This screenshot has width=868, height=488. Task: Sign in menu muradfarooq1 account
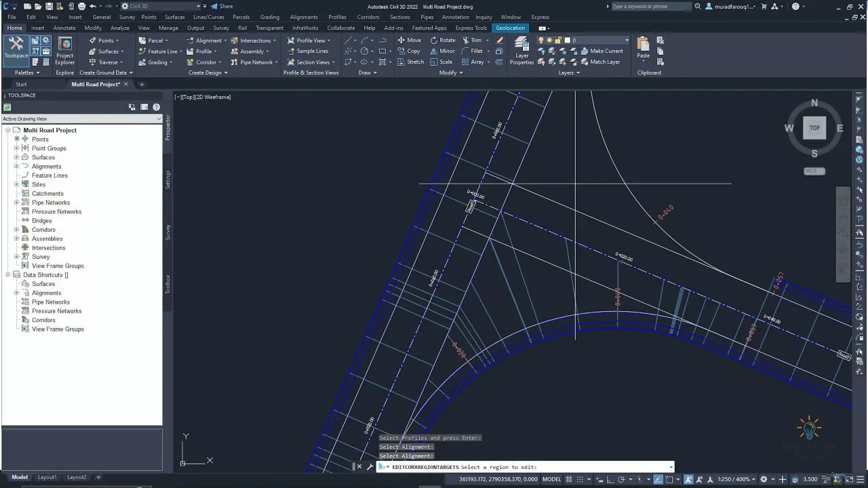[734, 6]
